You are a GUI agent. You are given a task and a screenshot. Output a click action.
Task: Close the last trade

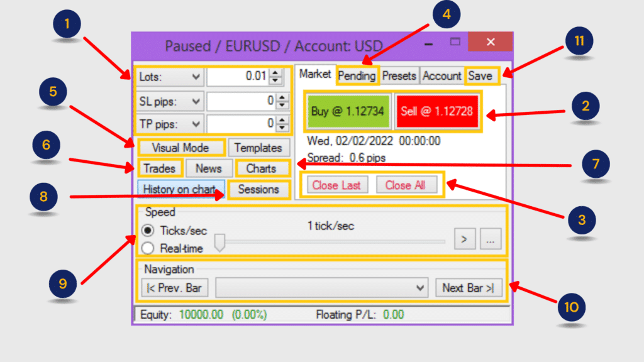[x=336, y=185]
